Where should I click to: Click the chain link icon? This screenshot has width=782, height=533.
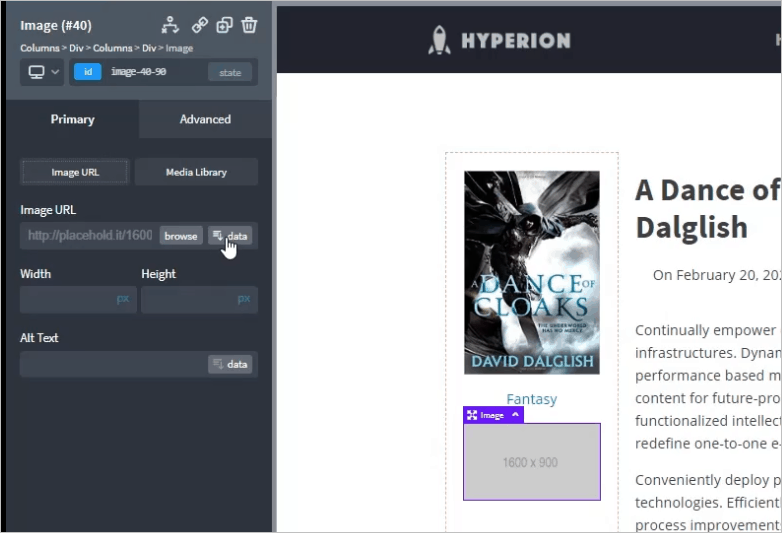pos(199,25)
